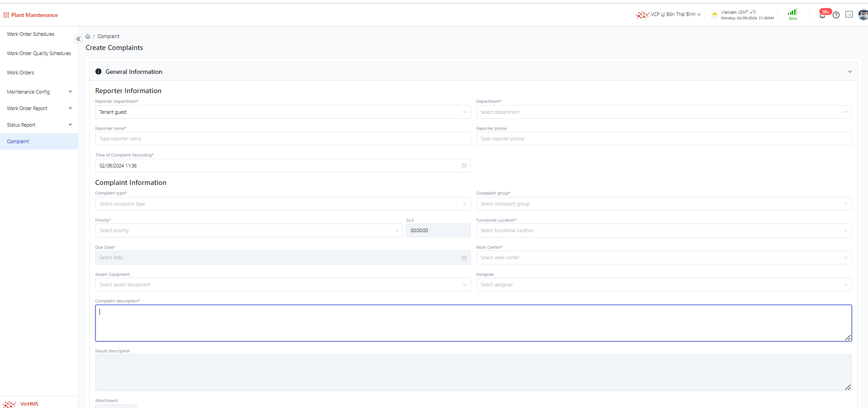Select Status Report menu item
This screenshot has height=408, width=868.
(21, 125)
